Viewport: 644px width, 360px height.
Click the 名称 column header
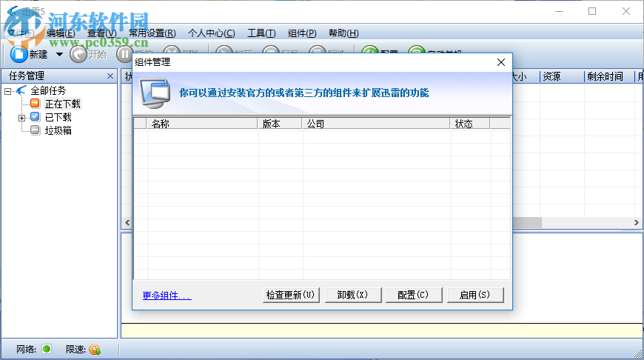click(202, 124)
